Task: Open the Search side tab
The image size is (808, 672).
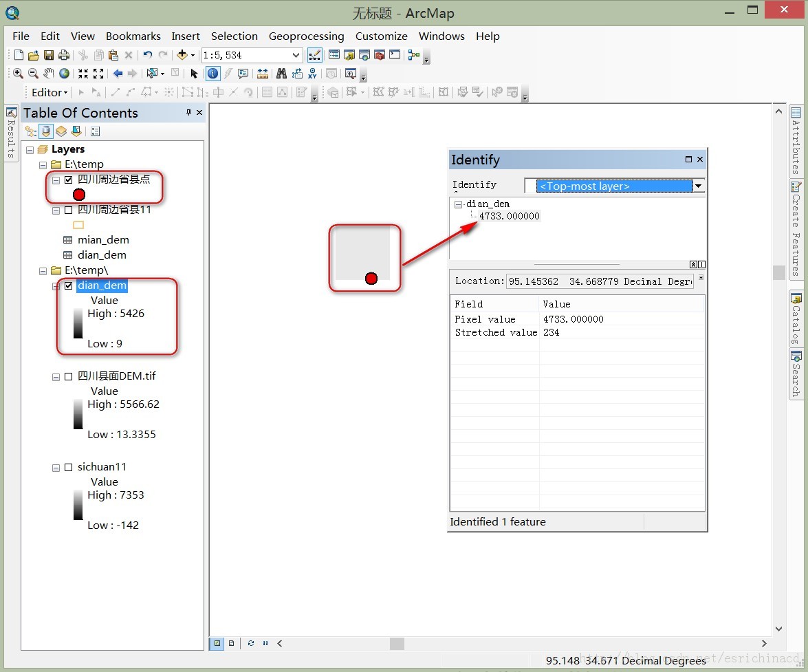Action: [796, 373]
